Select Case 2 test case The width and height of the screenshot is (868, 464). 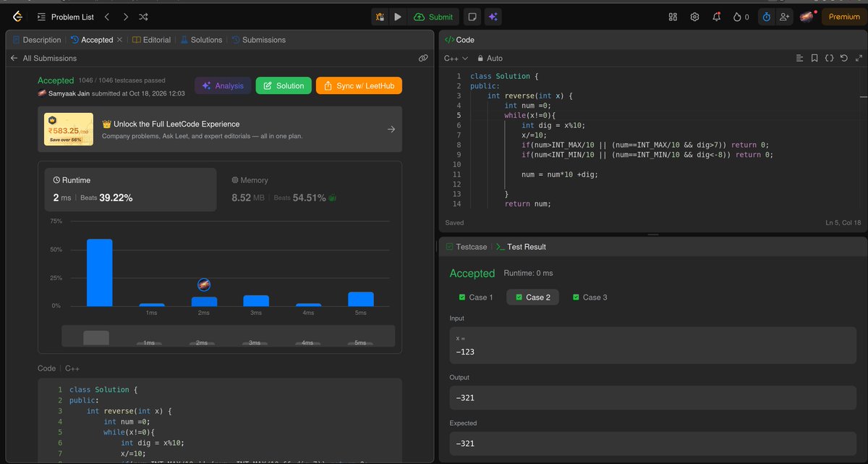(x=532, y=298)
